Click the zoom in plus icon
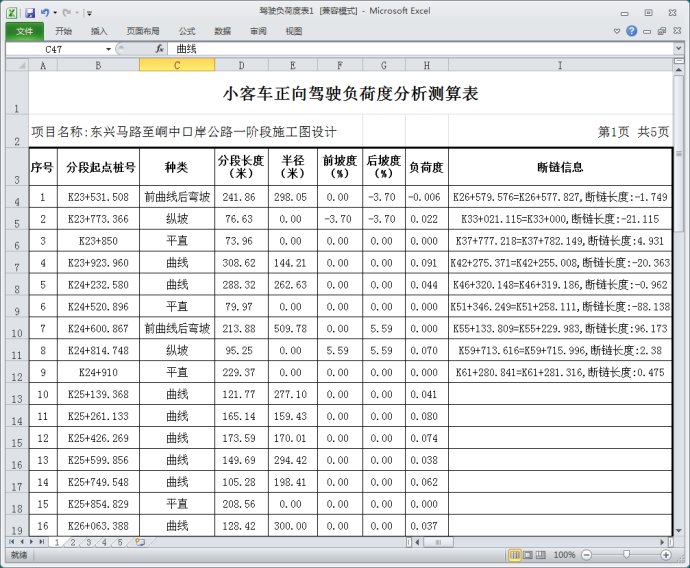 pos(667,554)
